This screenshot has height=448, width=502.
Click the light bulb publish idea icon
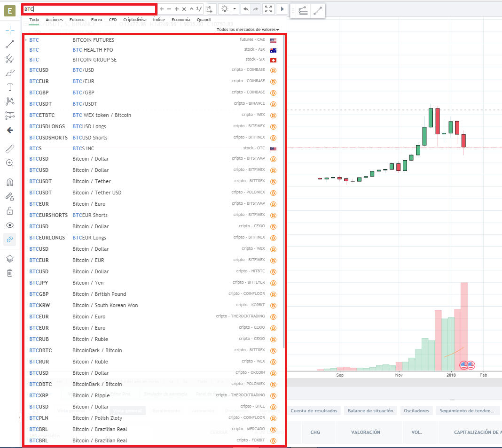tap(225, 9)
